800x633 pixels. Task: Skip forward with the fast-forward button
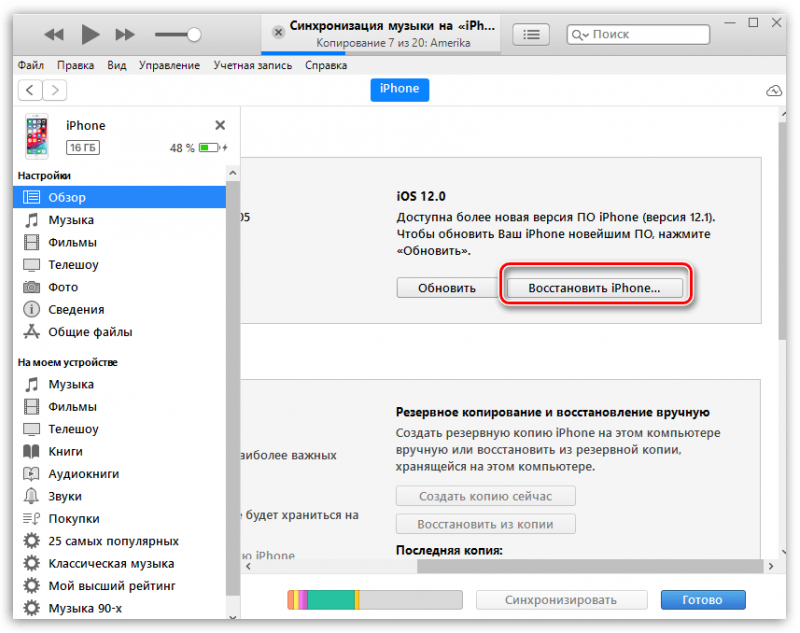coord(125,35)
